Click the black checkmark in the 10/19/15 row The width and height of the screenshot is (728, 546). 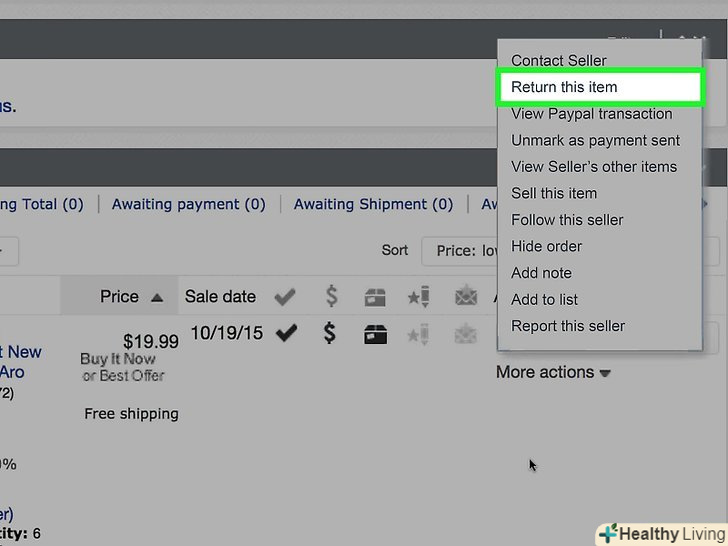point(286,333)
